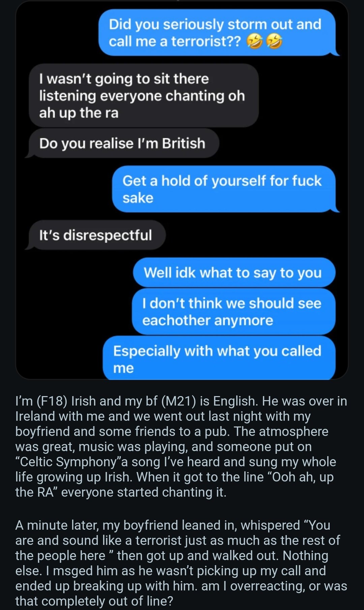This screenshot has height=610, width=364.
Task: Tap the post paragraph starting 'I'm (F18) Irish'
Action: pos(181,447)
